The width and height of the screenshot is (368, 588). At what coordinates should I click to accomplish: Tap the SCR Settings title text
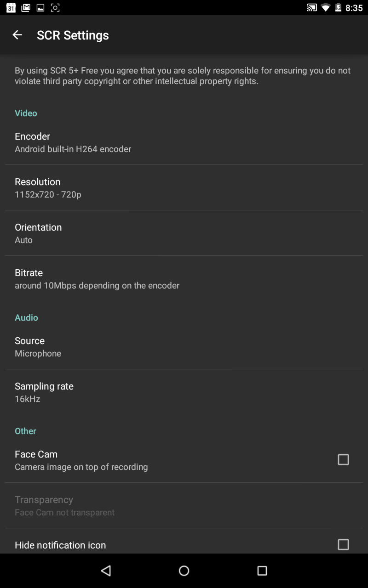point(73,35)
